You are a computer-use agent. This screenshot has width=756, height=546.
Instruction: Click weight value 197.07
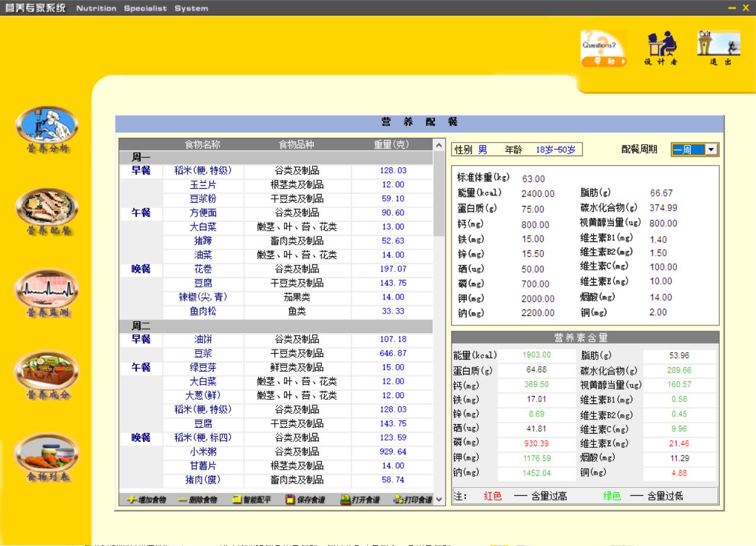(x=393, y=269)
